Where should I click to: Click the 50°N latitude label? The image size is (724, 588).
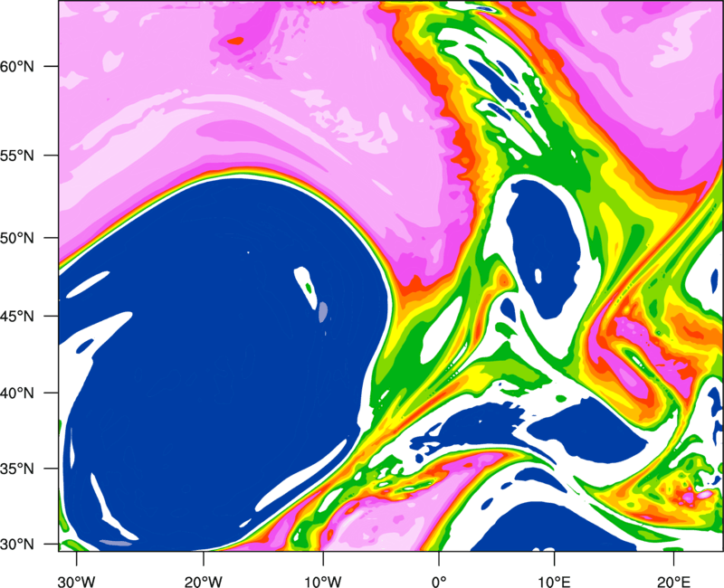[x=17, y=238]
